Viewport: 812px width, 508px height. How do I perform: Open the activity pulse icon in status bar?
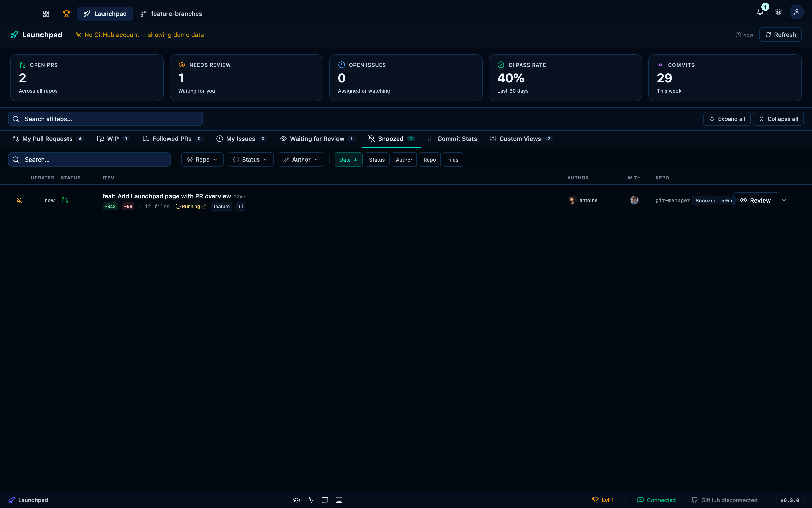310,500
